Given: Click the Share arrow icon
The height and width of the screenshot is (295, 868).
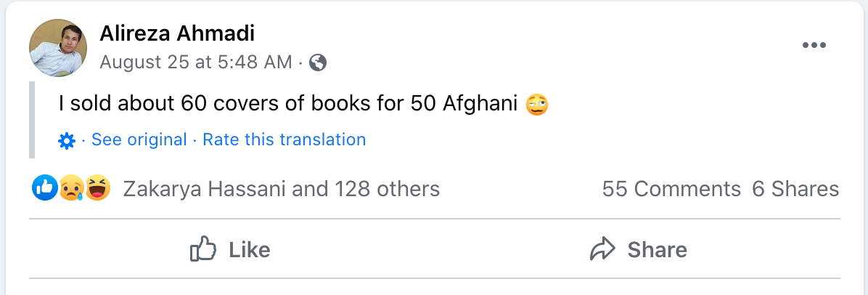Looking at the screenshot, I should click(x=602, y=250).
